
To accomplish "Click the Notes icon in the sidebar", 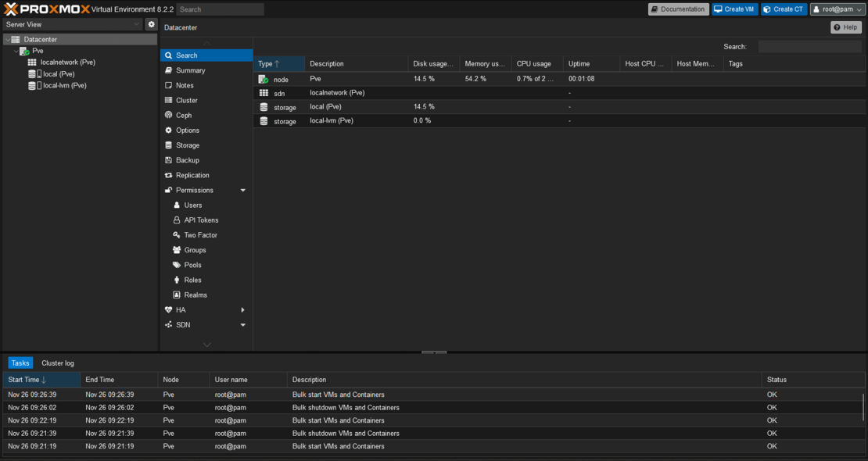I will click(168, 85).
